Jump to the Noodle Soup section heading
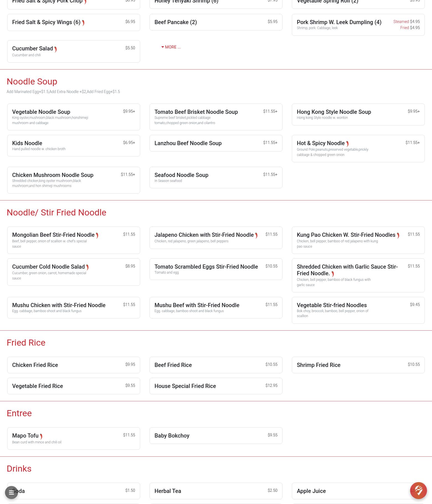This screenshot has height=504, width=432. (x=32, y=81)
